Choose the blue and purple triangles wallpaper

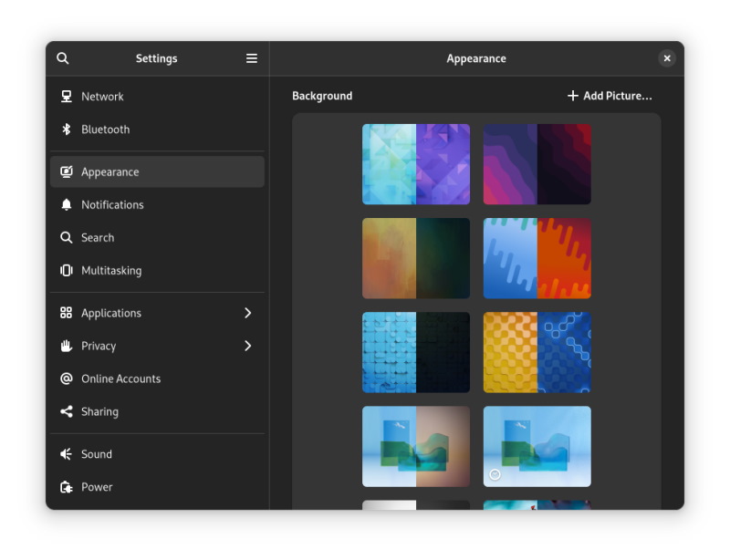tap(416, 164)
